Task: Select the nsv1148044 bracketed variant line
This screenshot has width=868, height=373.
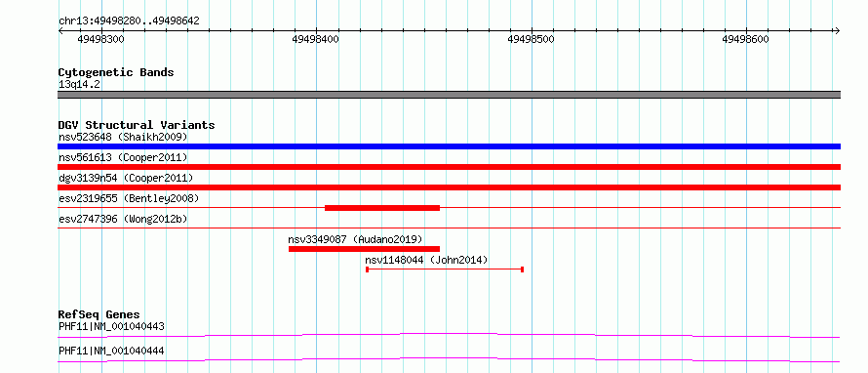Action: [x=445, y=269]
